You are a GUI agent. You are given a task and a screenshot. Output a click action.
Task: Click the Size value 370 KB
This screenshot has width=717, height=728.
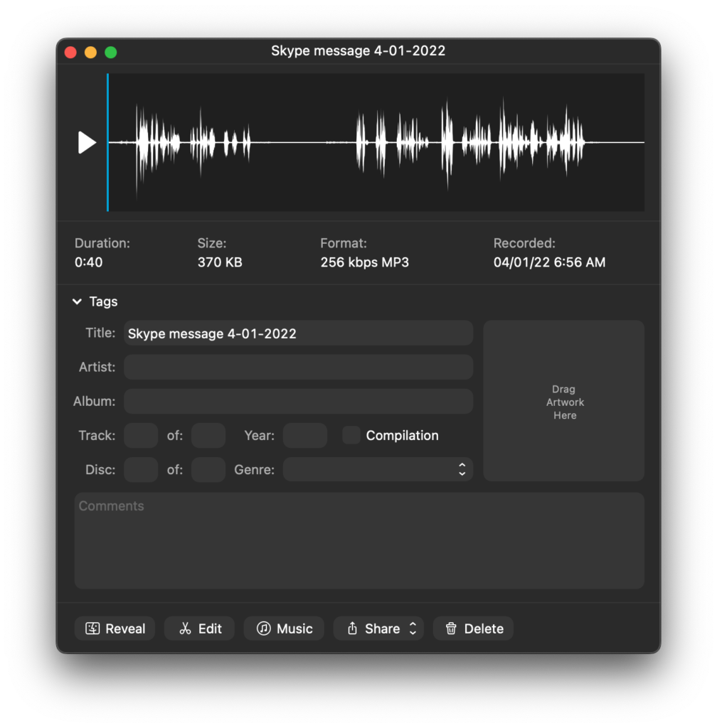click(220, 262)
